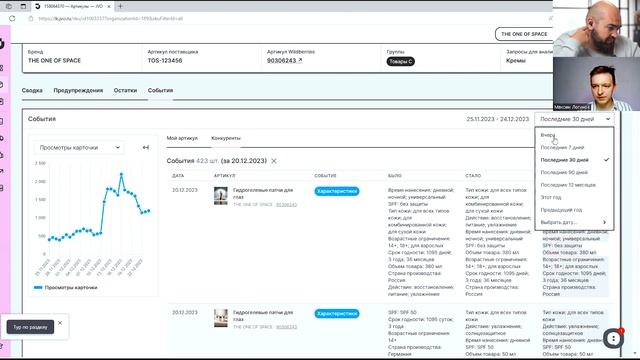Click the ДАТА column header

tap(178, 176)
